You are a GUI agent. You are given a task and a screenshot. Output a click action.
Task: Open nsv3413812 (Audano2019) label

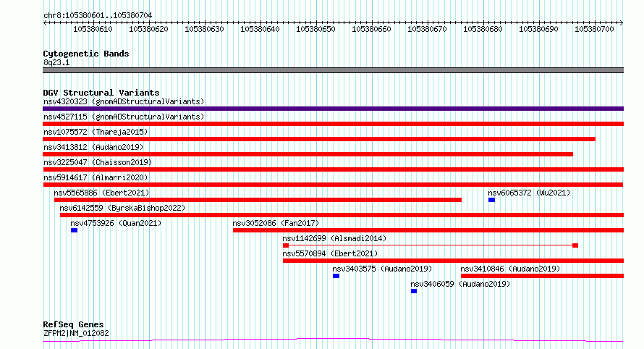(93, 147)
